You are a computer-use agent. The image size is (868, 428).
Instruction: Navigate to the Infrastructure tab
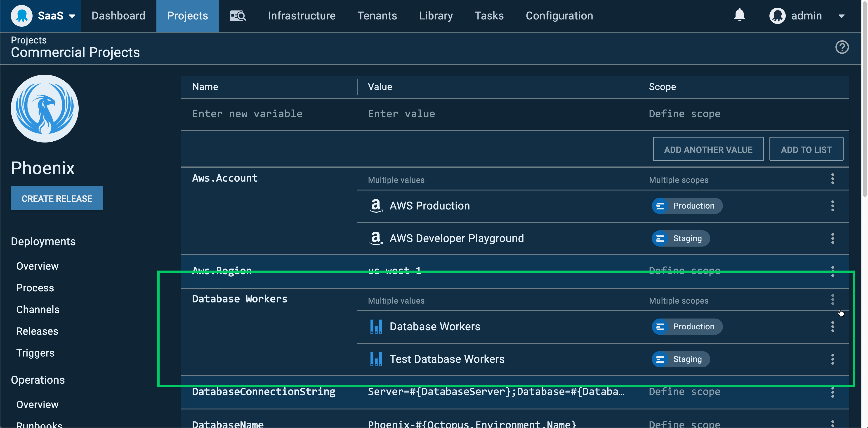coord(302,16)
